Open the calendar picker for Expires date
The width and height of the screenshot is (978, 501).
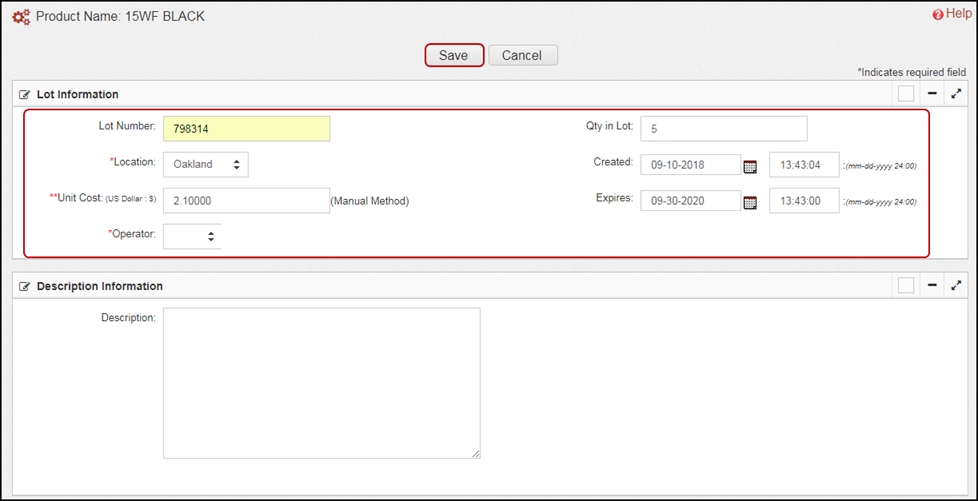tap(750, 203)
